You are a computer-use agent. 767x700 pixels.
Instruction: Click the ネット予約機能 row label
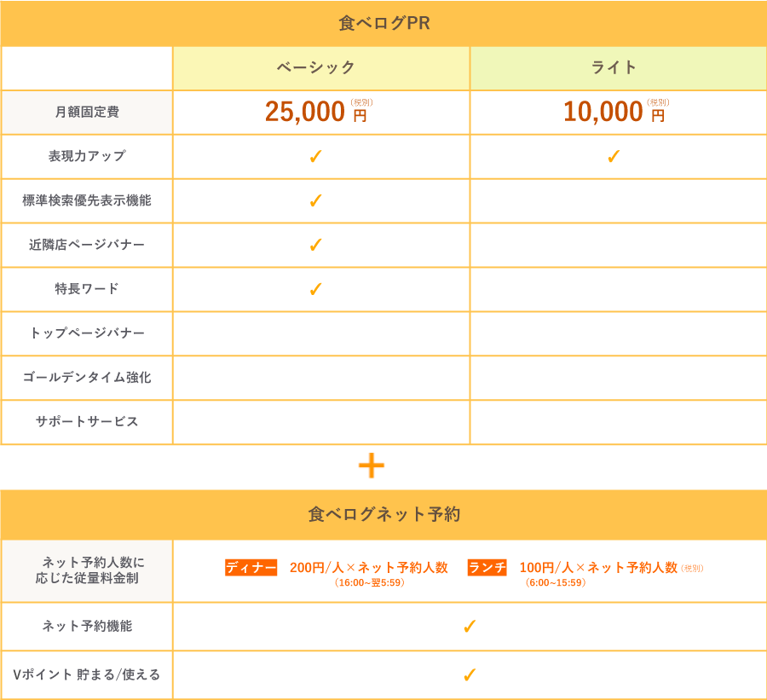(87, 626)
